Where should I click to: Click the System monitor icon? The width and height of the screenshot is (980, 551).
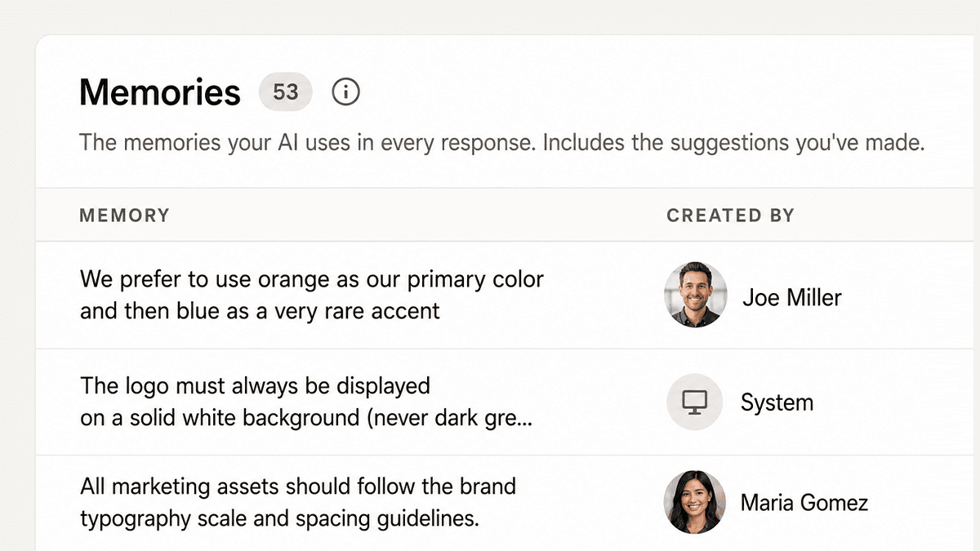pyautogui.click(x=695, y=402)
